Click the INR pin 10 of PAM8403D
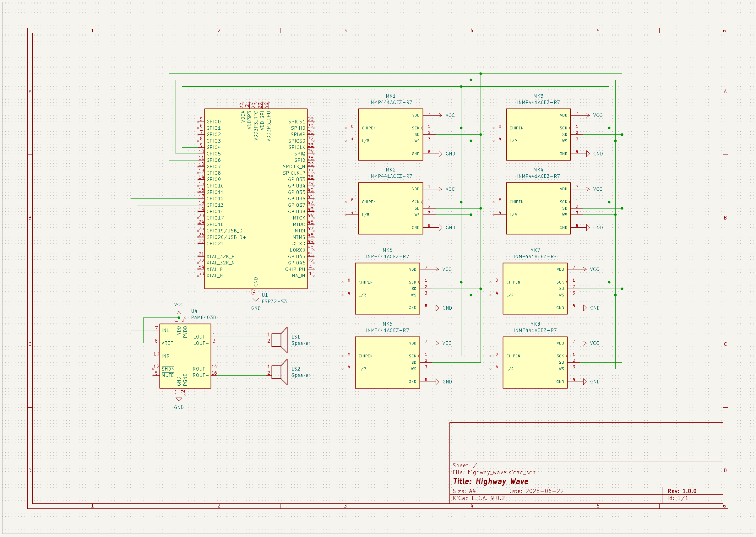Screen dimensions: 756x537 (x=156, y=356)
